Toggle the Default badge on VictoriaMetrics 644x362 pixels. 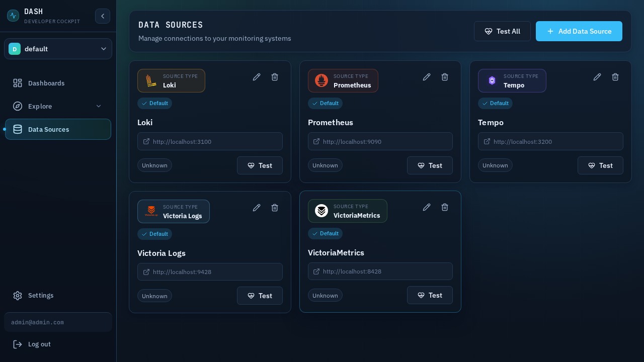point(325,233)
